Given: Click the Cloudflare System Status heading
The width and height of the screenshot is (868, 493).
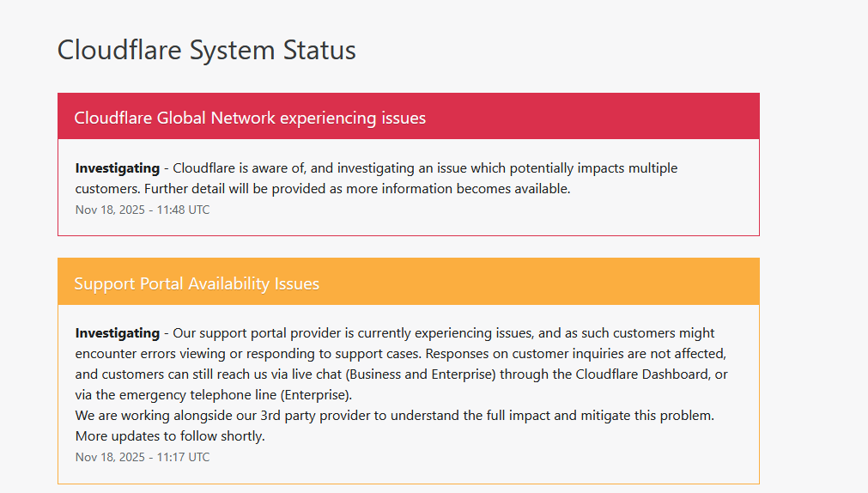Looking at the screenshot, I should point(206,50).
